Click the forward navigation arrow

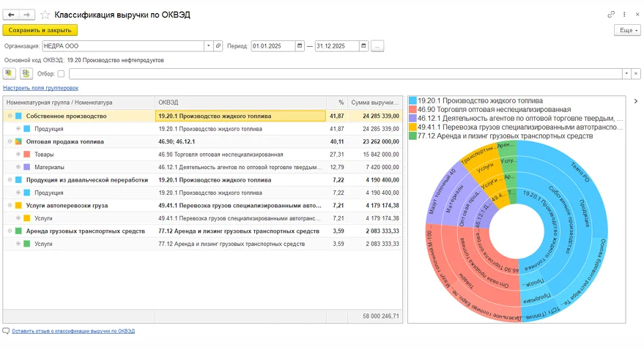coord(27,15)
